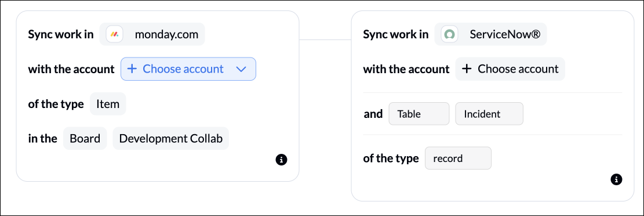Expand the Choose account chevron arrow
The image size is (644, 216).
click(x=241, y=69)
